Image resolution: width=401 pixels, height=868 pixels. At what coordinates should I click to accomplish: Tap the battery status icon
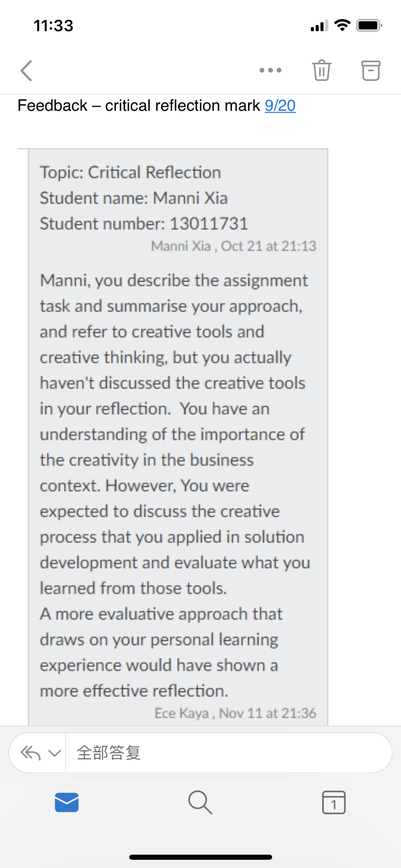tap(369, 25)
